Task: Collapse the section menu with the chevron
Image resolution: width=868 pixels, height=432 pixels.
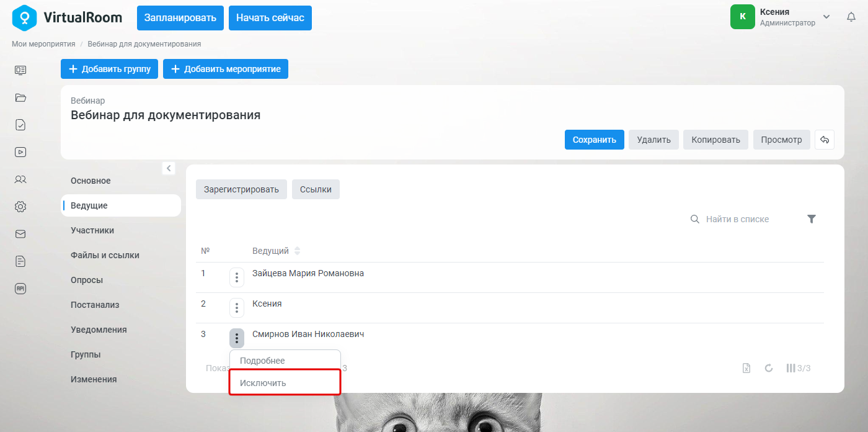Action: (x=169, y=168)
